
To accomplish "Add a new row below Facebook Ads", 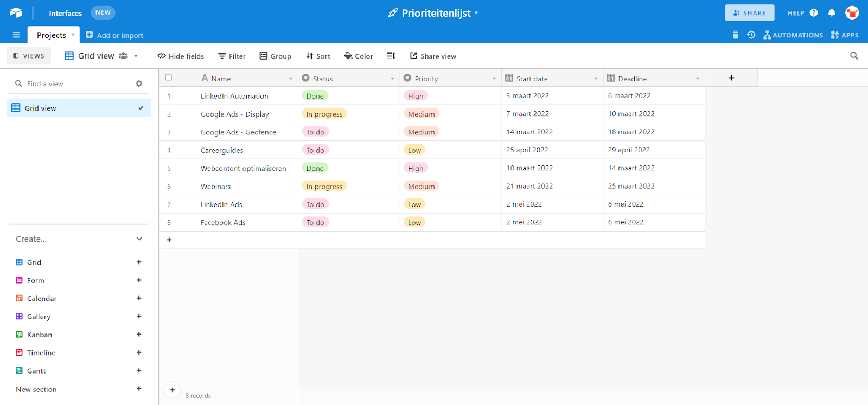I will point(169,240).
